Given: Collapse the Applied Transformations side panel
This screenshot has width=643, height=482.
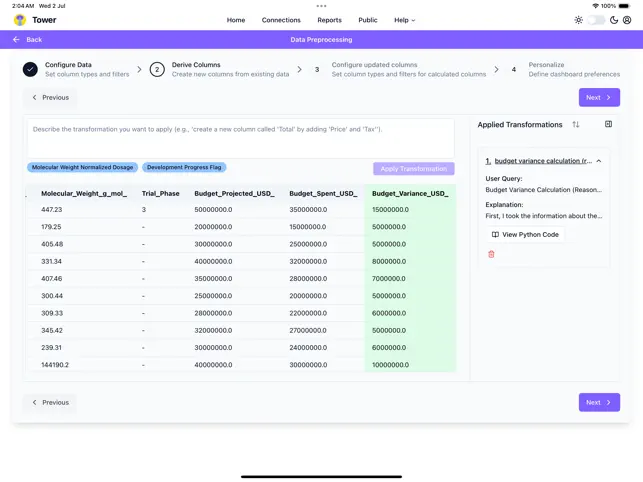Looking at the screenshot, I should click(x=608, y=125).
